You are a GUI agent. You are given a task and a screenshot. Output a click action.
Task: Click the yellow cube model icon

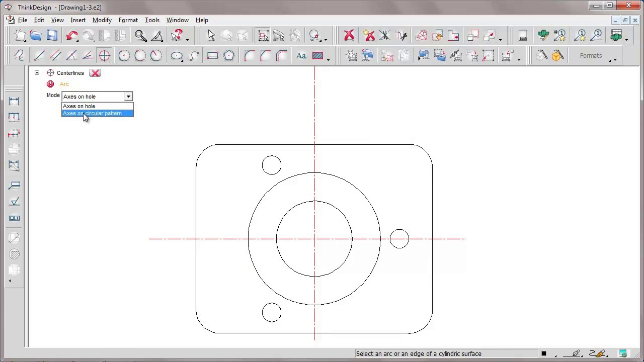point(557,55)
